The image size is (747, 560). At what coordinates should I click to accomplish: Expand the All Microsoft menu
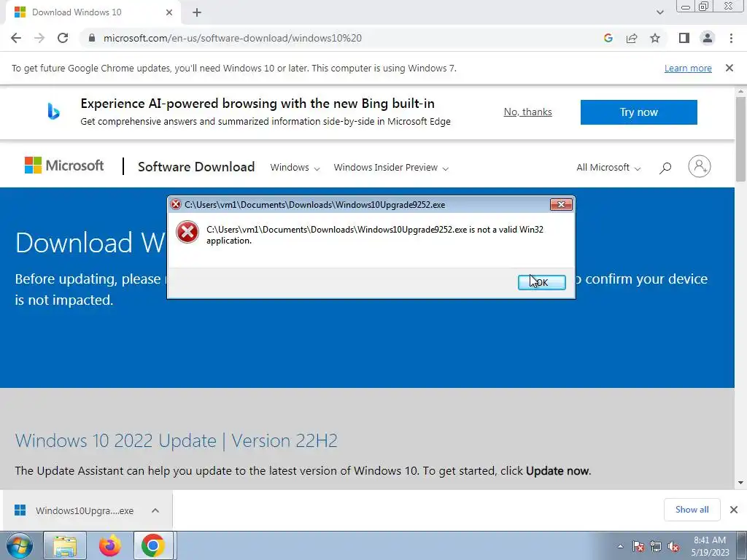(x=608, y=168)
